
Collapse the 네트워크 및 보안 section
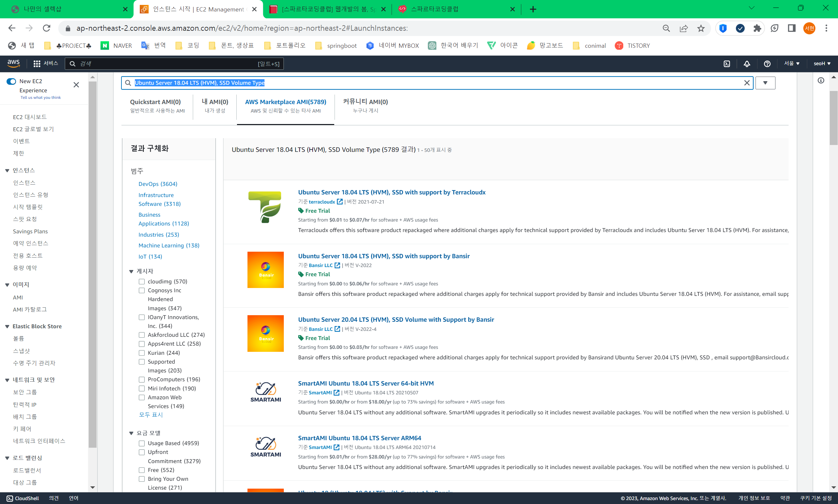coord(7,380)
